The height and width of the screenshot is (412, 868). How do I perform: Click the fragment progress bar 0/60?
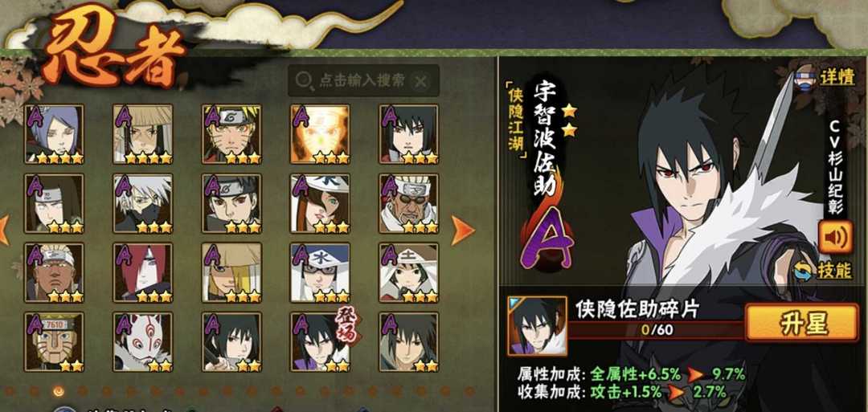(656, 330)
